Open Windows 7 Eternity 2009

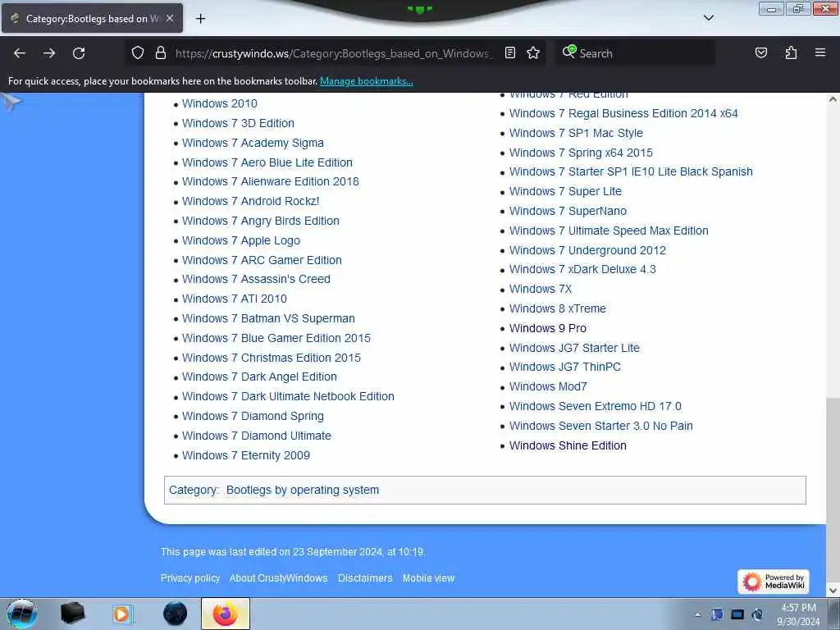pos(246,455)
